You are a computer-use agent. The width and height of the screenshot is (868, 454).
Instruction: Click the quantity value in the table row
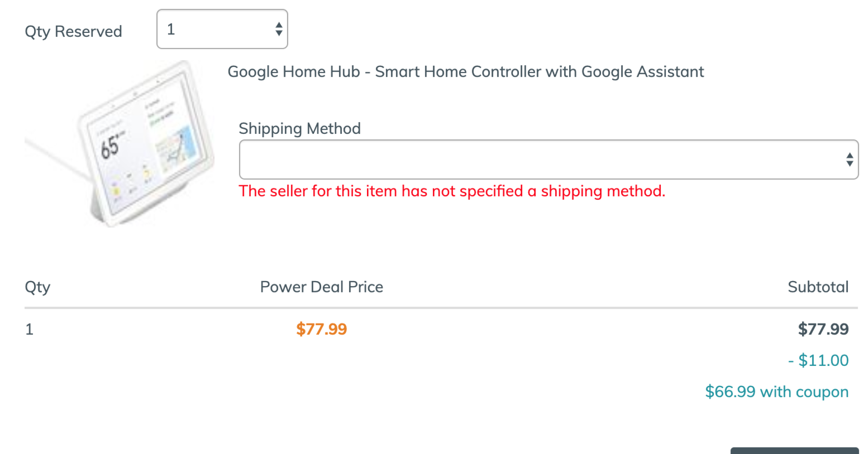[x=30, y=329]
